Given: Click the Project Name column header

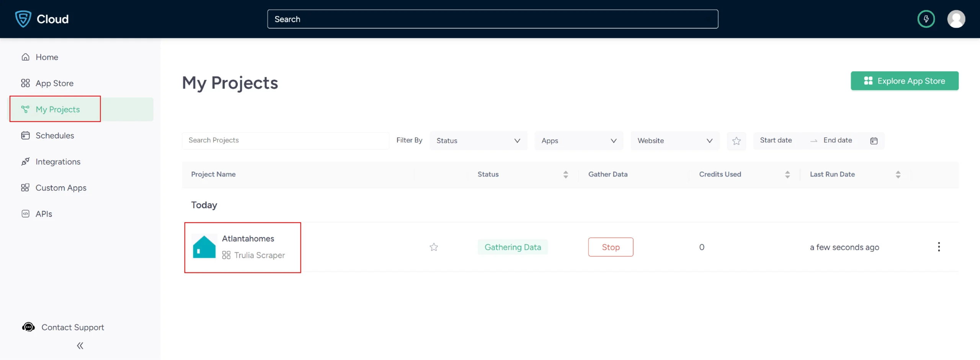Looking at the screenshot, I should pyautogui.click(x=213, y=174).
